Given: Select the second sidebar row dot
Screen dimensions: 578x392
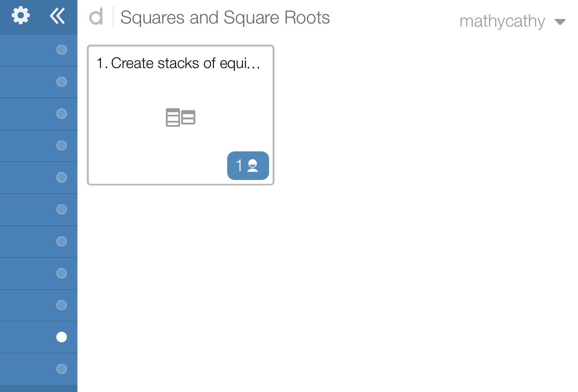Looking at the screenshot, I should tap(61, 82).
